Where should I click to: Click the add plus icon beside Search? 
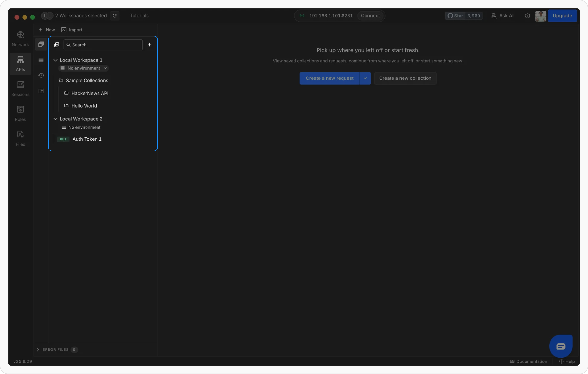coord(150,45)
